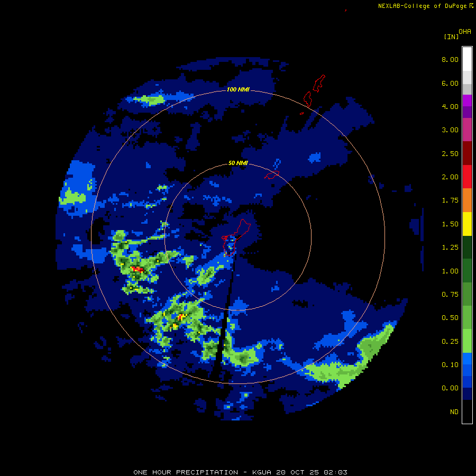Click the 0.25 legend value
This screenshot has width=476, height=476.
click(x=450, y=342)
